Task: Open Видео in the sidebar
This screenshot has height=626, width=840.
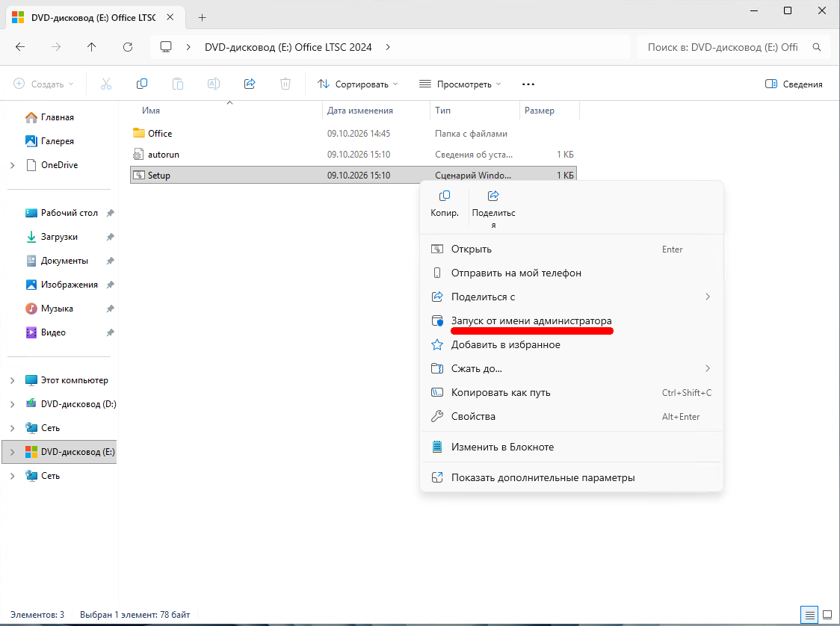Action: click(53, 332)
